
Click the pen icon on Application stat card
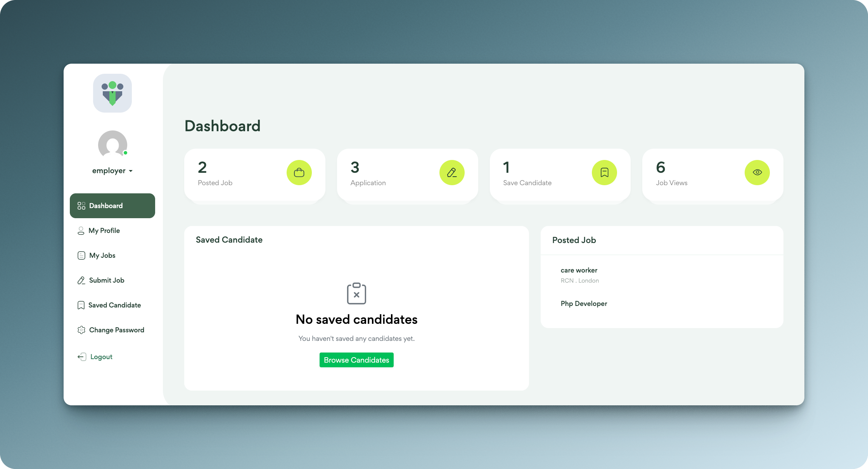pos(451,172)
